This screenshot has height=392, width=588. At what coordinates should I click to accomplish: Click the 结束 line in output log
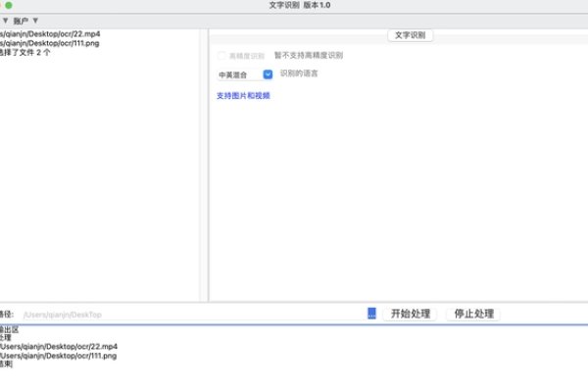point(6,364)
